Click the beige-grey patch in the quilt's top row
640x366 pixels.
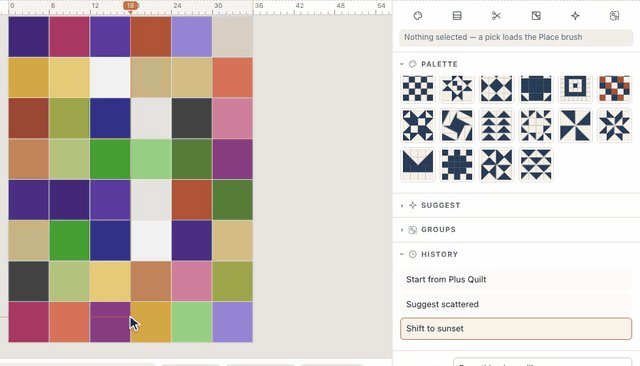233,37
